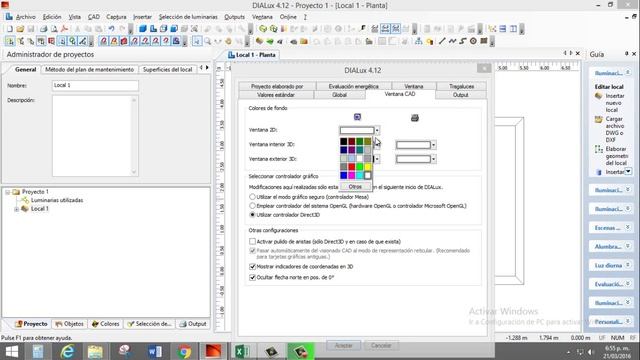The height and width of the screenshot is (360, 640).
Task: Select the circle target tool icon
Action: [x=473, y=41]
